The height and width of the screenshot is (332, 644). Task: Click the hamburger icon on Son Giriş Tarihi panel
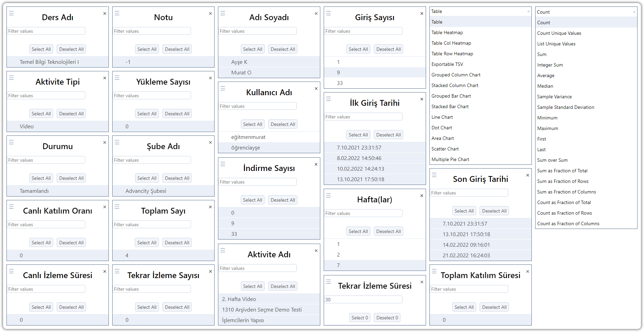434,175
